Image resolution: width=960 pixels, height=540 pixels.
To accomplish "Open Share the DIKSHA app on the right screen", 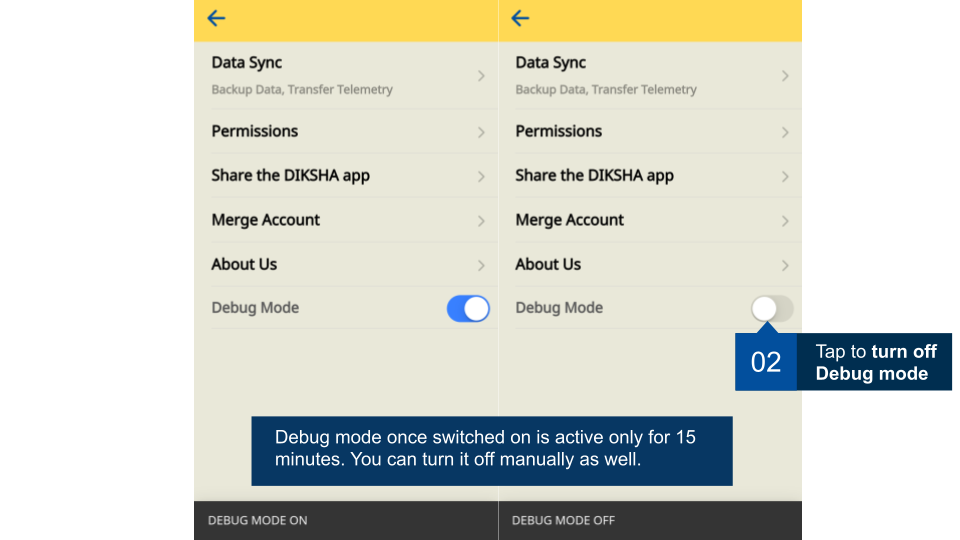I will (594, 176).
